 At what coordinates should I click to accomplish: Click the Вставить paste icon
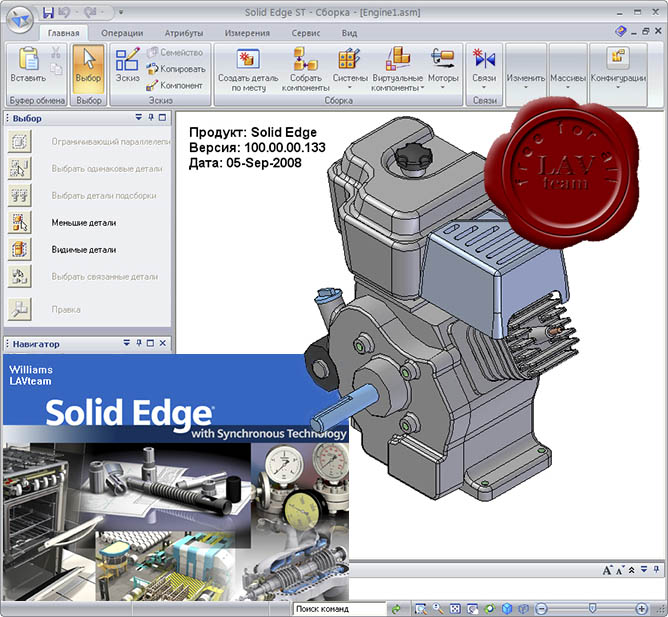coord(28,59)
